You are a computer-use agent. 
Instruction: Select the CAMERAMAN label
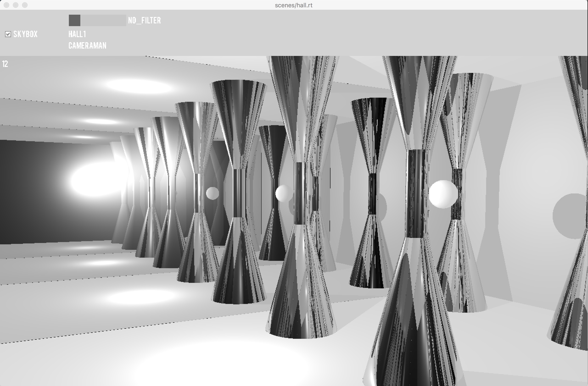(87, 46)
